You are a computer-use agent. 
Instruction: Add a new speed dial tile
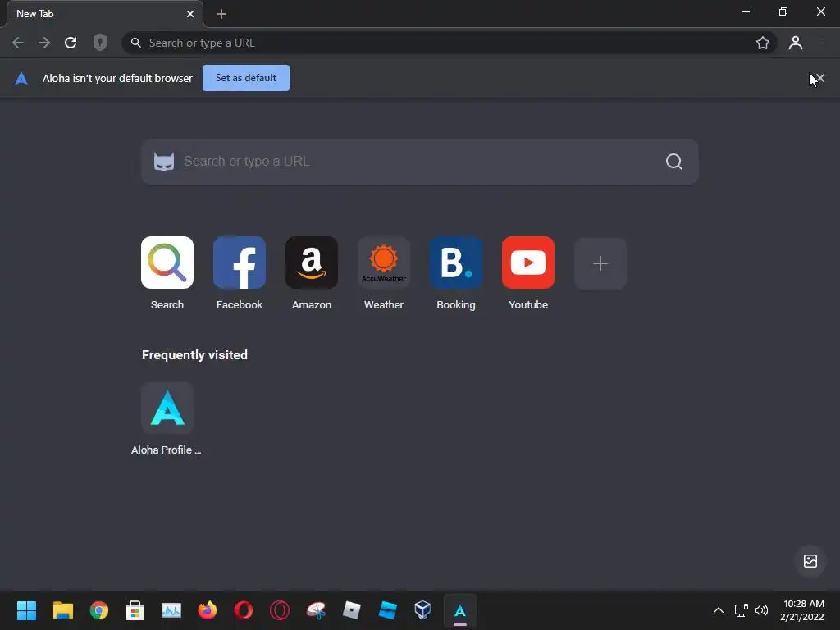pos(600,263)
